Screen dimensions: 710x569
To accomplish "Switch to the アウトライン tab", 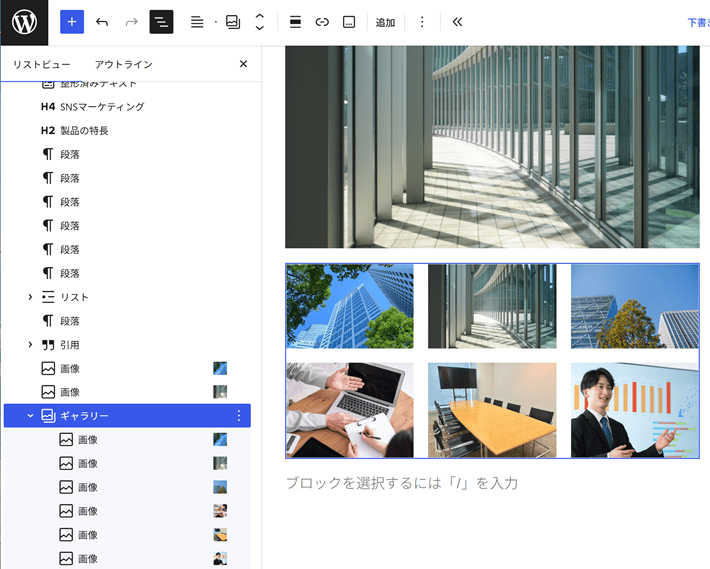I will (124, 64).
